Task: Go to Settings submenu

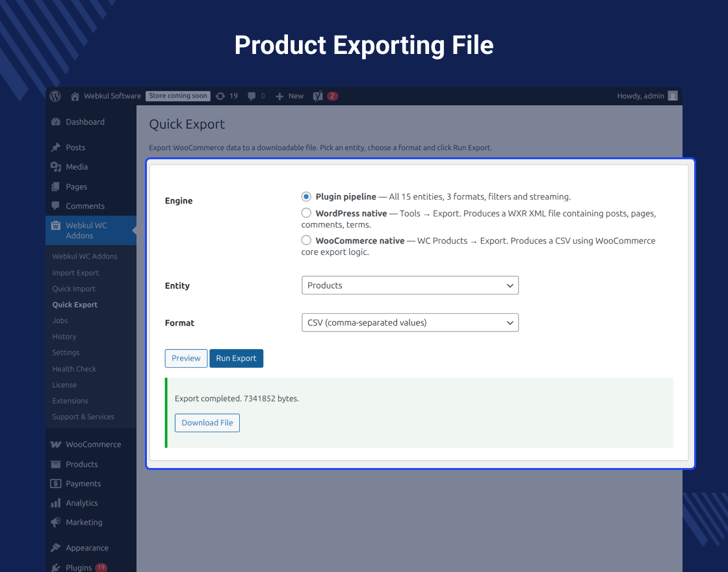Action: pos(66,352)
